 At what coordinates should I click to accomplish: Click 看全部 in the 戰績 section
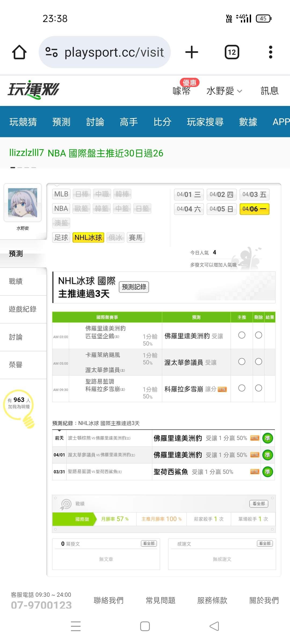259,504
